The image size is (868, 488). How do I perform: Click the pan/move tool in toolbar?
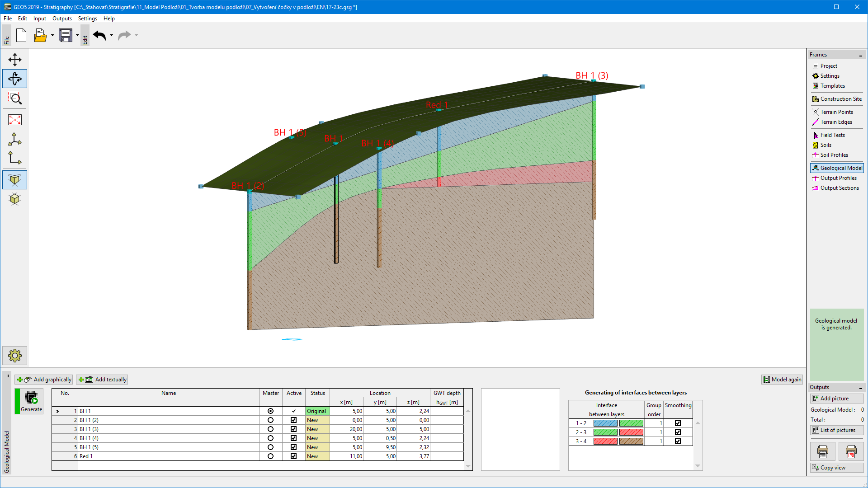click(15, 59)
